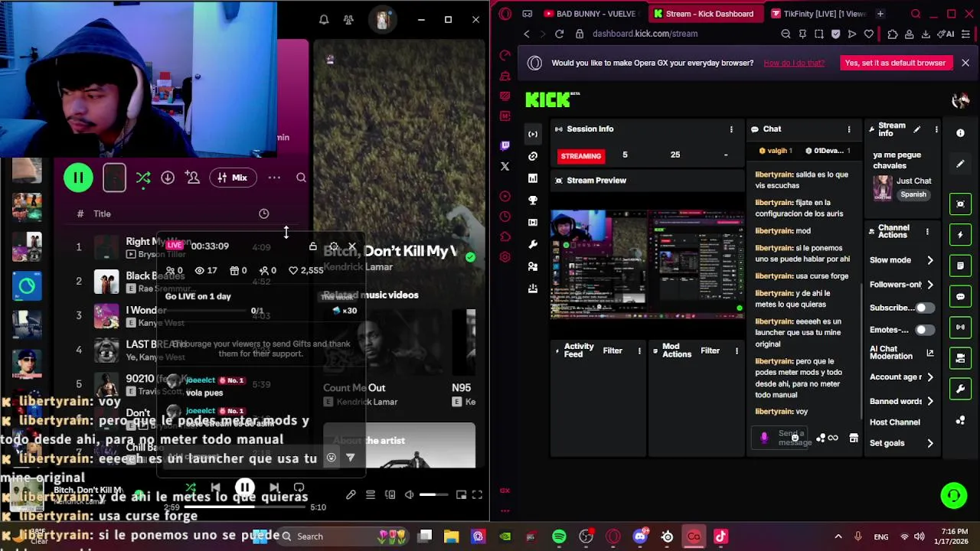Open Session Info panel options menu
The width and height of the screenshot is (980, 551).
731,129
